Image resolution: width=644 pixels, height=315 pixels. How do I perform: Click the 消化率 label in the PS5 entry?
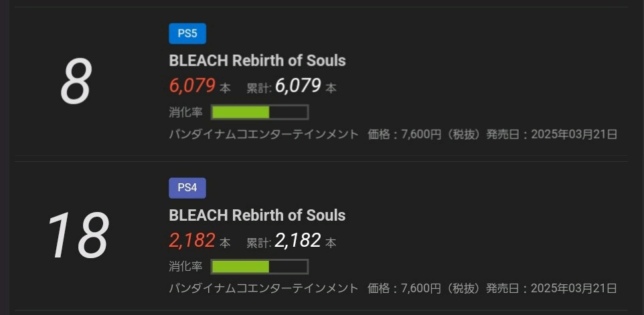pyautogui.click(x=185, y=112)
